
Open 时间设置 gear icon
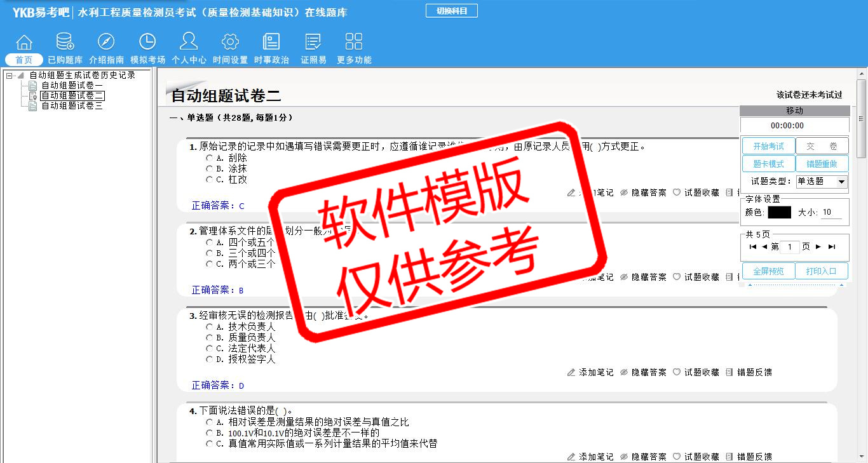(x=230, y=43)
